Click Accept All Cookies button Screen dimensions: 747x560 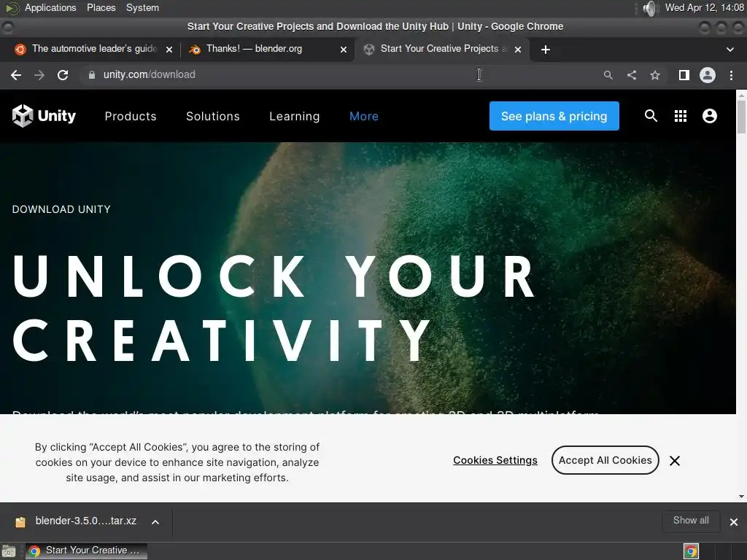[x=605, y=460]
